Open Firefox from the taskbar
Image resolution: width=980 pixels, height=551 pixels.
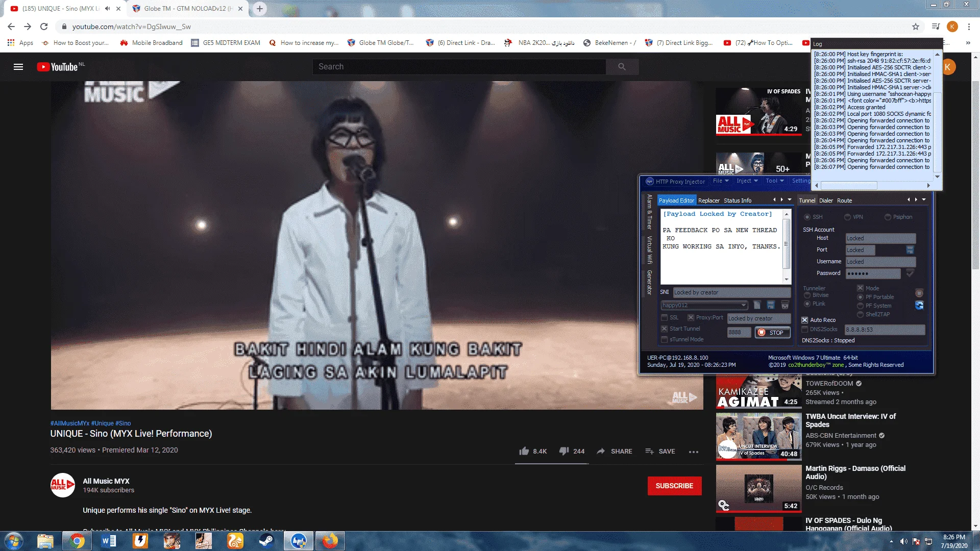pos(330,541)
